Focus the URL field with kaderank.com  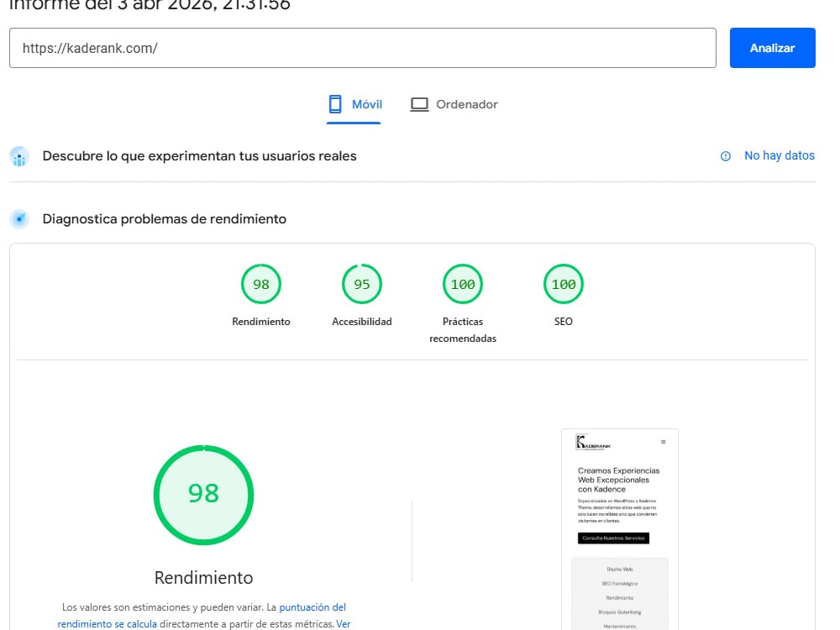[x=363, y=48]
